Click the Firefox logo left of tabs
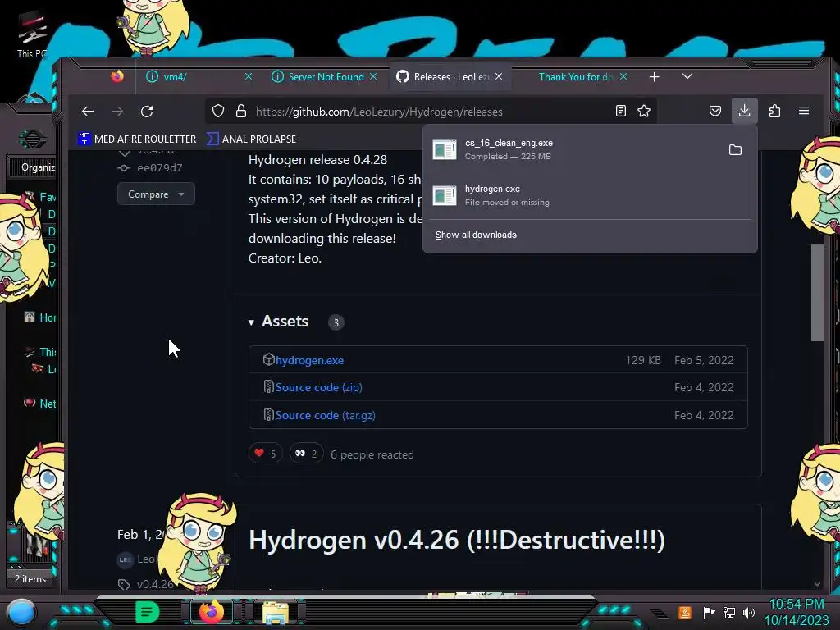Image resolution: width=840 pixels, height=630 pixels. 117,76
